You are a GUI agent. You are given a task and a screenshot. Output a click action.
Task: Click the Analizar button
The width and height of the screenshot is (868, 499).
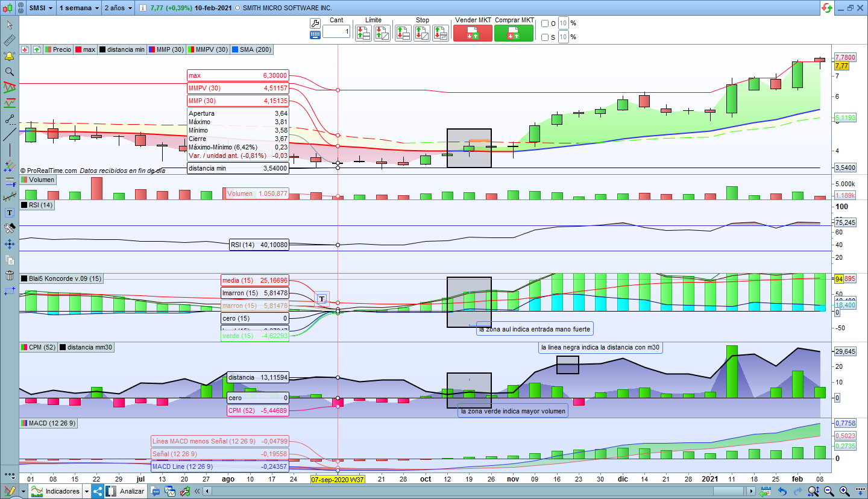coord(126,491)
